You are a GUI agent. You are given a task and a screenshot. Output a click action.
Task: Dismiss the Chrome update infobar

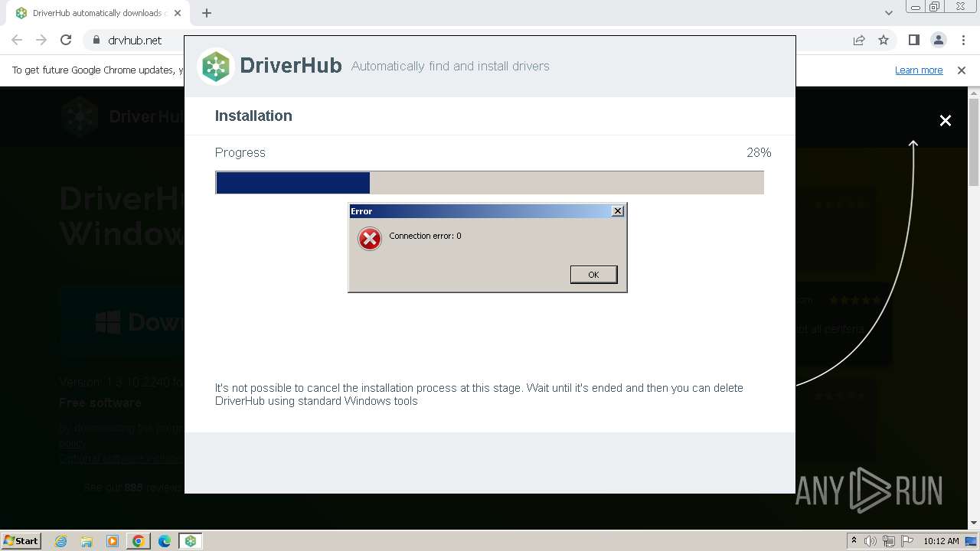(x=962, y=70)
